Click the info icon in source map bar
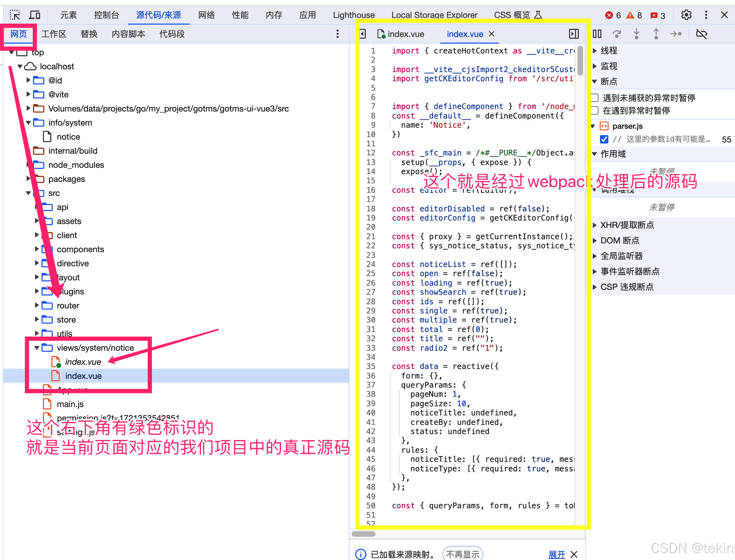Image resolution: width=735 pixels, height=560 pixels. [361, 554]
